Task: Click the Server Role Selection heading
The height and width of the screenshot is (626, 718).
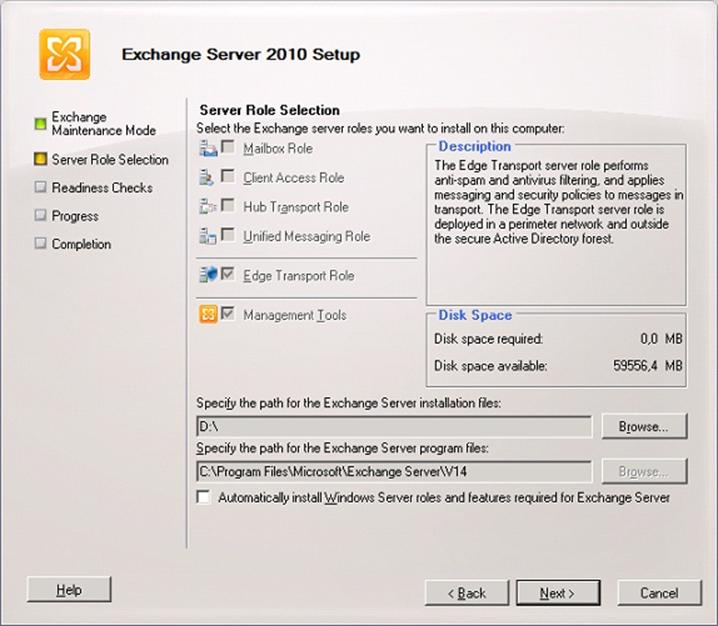Action: click(270, 110)
